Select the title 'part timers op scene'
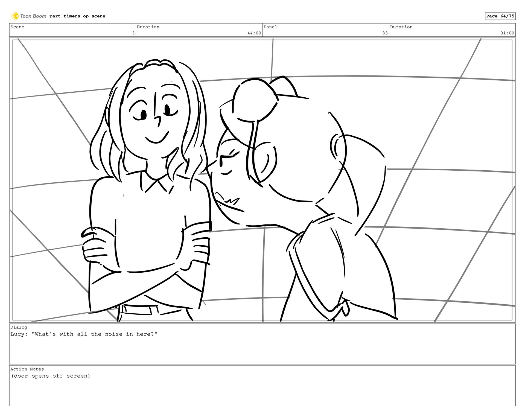This screenshot has width=525, height=420. tap(77, 16)
